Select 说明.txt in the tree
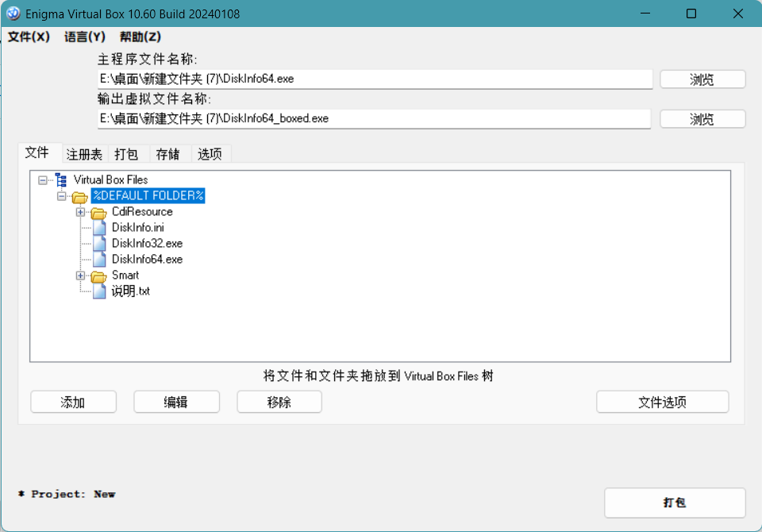Viewport: 762px width, 532px height. click(x=131, y=291)
